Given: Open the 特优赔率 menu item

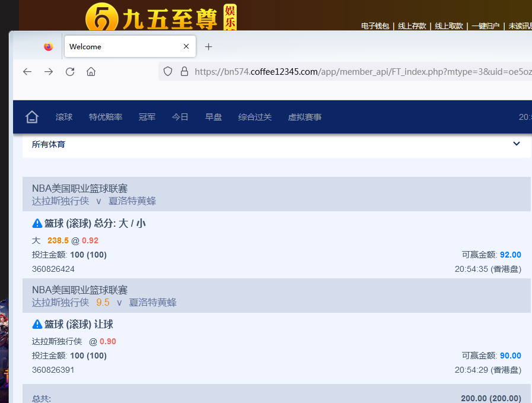Looking at the screenshot, I should 106,117.
